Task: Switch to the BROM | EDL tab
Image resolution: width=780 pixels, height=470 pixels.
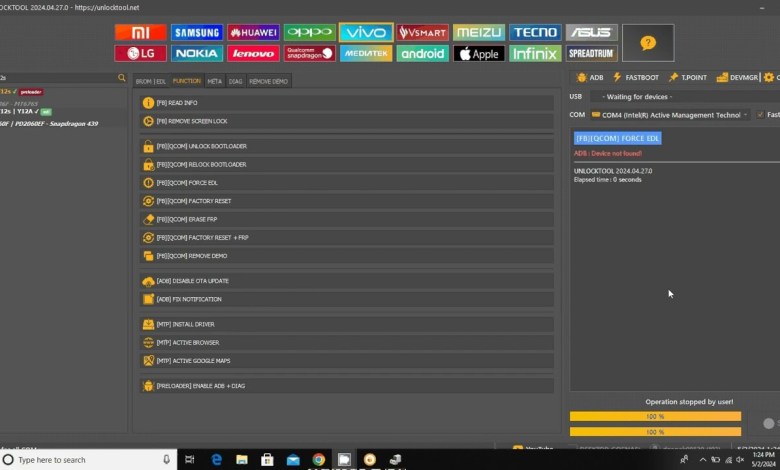Action: 150,81
